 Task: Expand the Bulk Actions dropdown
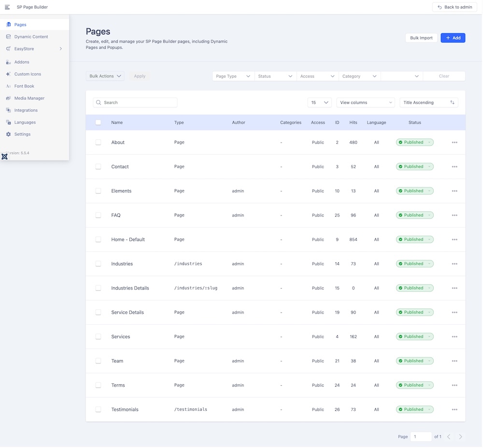pos(105,76)
